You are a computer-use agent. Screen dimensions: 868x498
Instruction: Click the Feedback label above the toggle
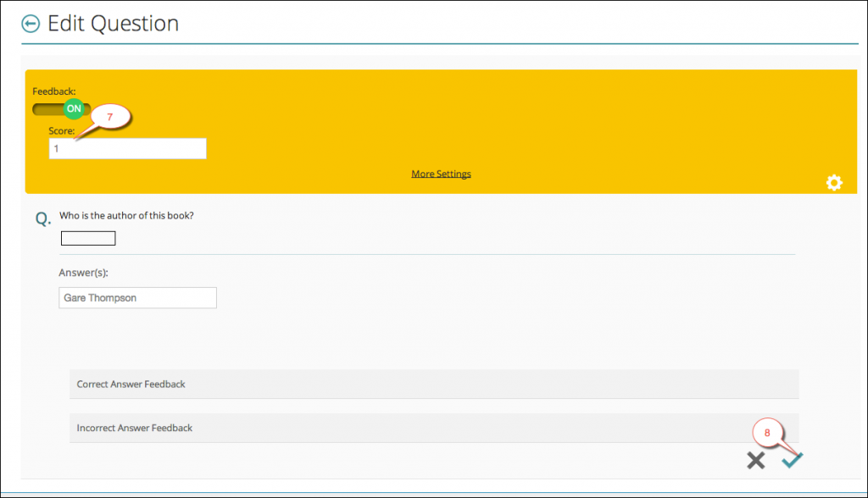54,91
